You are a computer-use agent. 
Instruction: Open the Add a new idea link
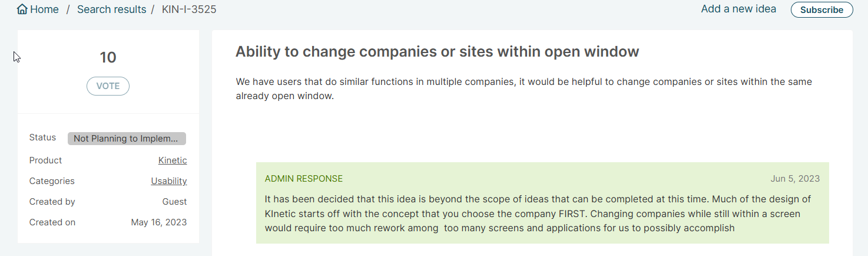[738, 9]
